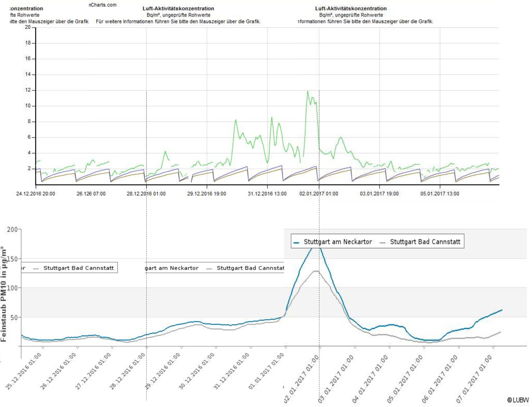Click the green line's highest peak near 12
Viewport: 532px width, 407px height.
308,92
